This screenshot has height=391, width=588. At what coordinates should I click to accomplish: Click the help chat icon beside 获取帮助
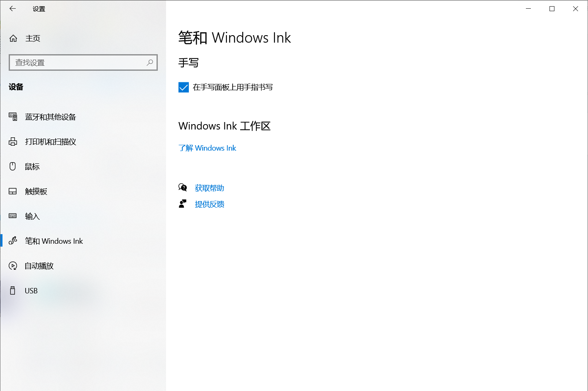[x=183, y=188]
